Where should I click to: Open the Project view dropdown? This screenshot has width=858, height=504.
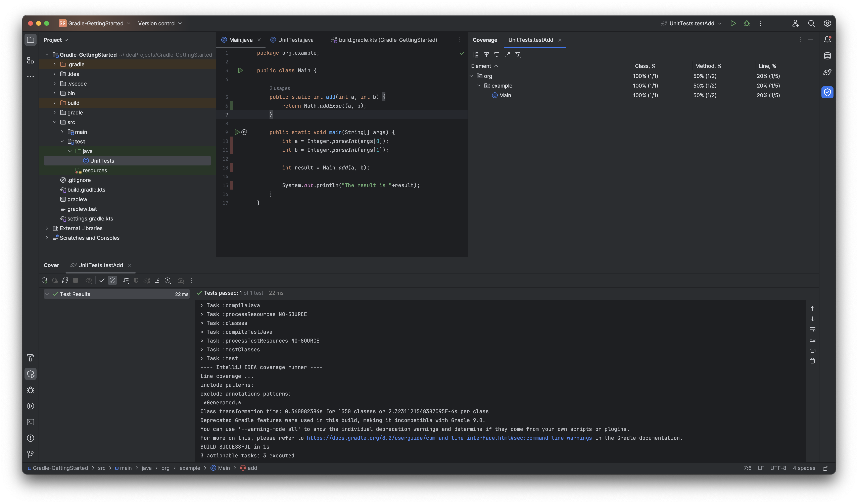point(56,40)
